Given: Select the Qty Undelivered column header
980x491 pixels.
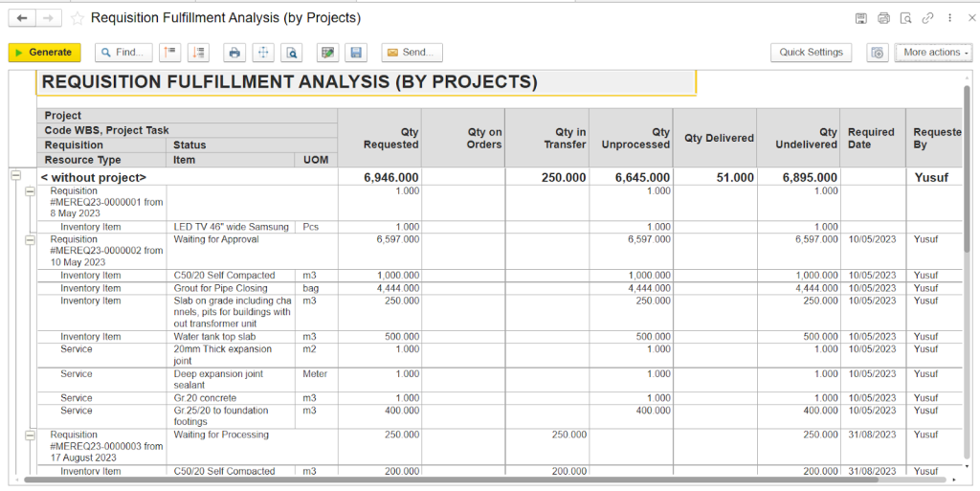Looking at the screenshot, I should 798,138.
